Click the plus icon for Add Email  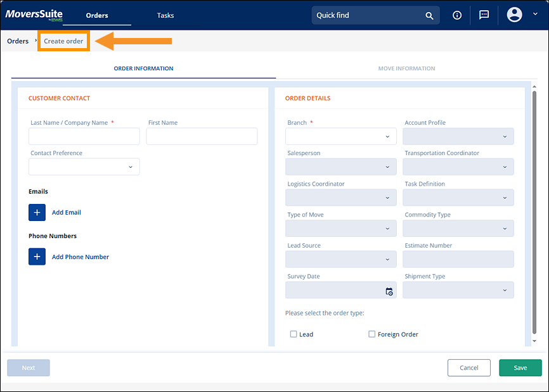[x=37, y=213]
